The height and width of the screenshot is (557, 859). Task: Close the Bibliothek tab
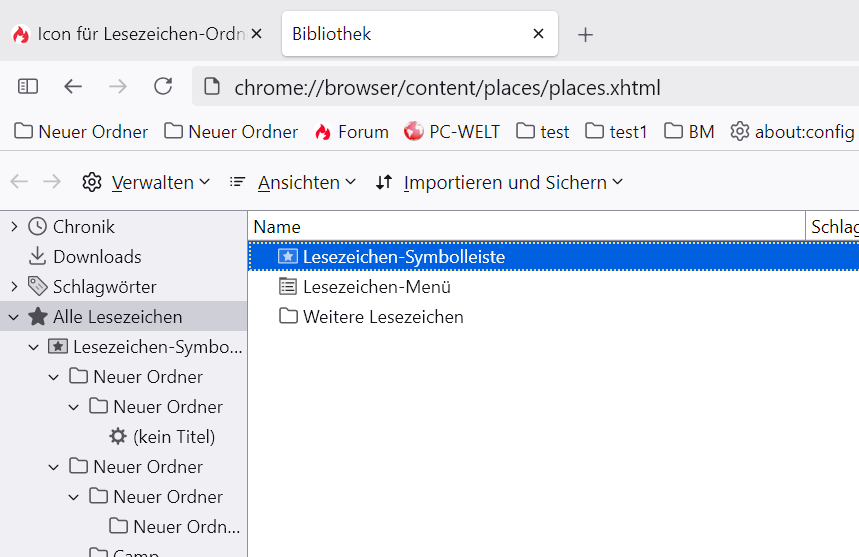pos(538,34)
